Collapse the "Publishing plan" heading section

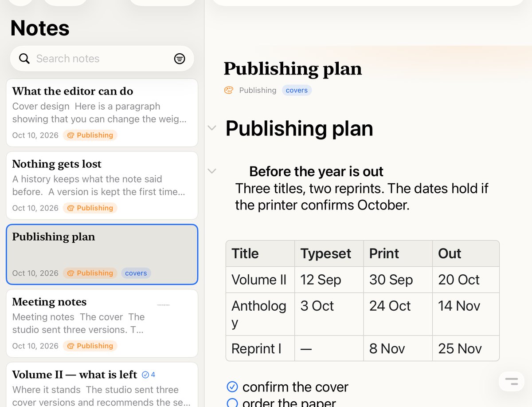tap(212, 128)
